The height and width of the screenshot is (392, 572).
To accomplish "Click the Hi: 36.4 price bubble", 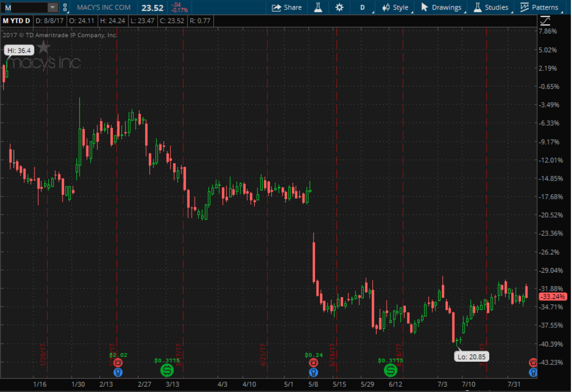I will 19,50.
